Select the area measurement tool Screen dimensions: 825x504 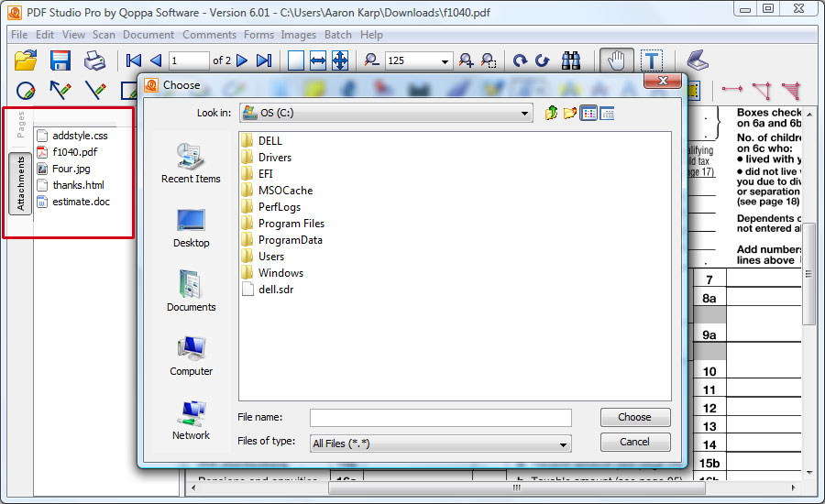tap(791, 91)
